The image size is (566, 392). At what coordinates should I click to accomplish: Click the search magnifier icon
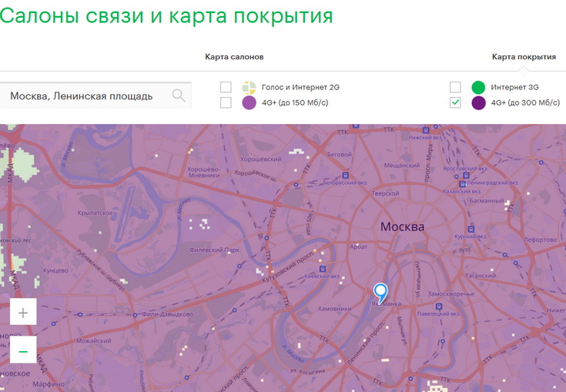click(179, 95)
